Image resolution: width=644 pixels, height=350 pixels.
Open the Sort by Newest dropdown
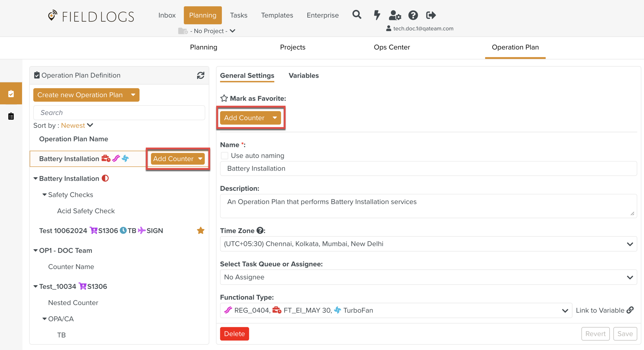(77, 125)
